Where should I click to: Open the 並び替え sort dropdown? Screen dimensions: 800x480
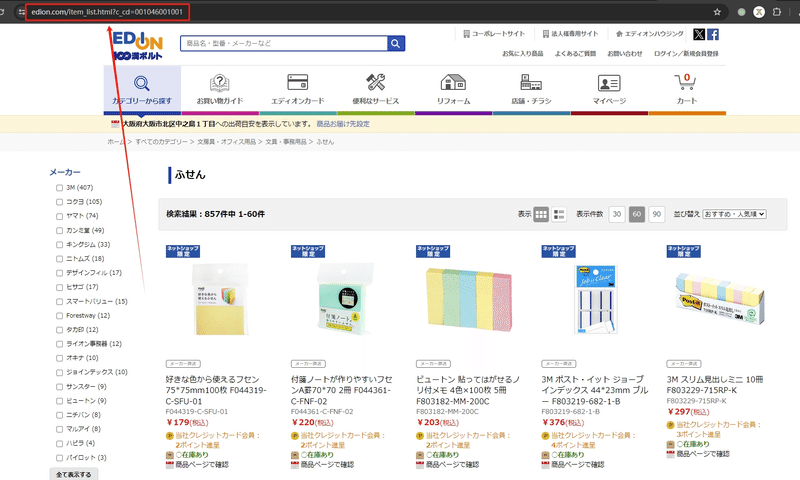[x=734, y=214]
